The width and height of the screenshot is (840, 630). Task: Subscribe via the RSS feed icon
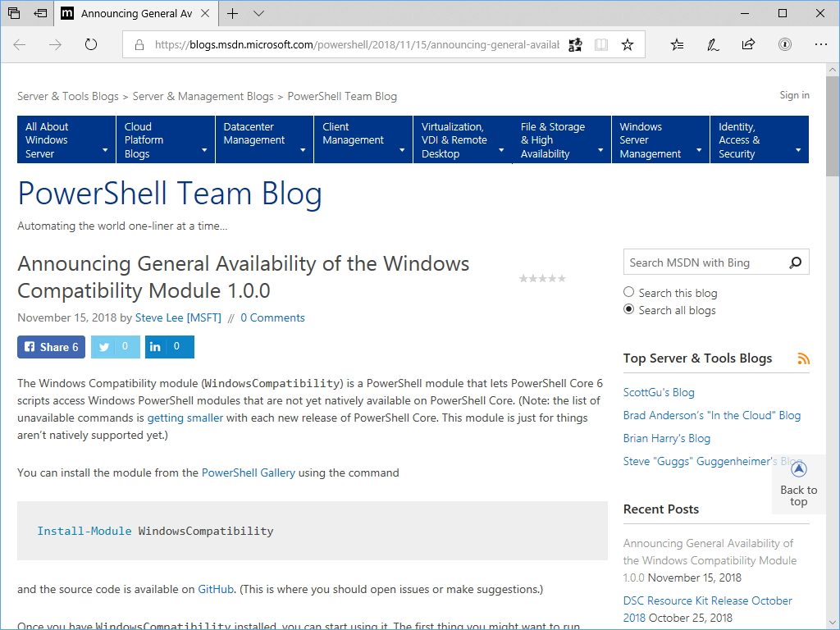pyautogui.click(x=803, y=358)
